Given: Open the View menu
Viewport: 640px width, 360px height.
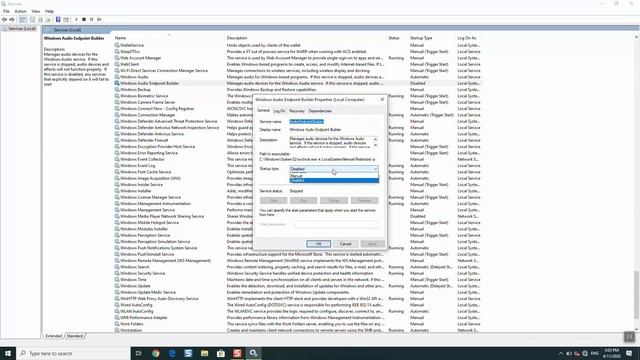Looking at the screenshot, I should click(x=36, y=11).
